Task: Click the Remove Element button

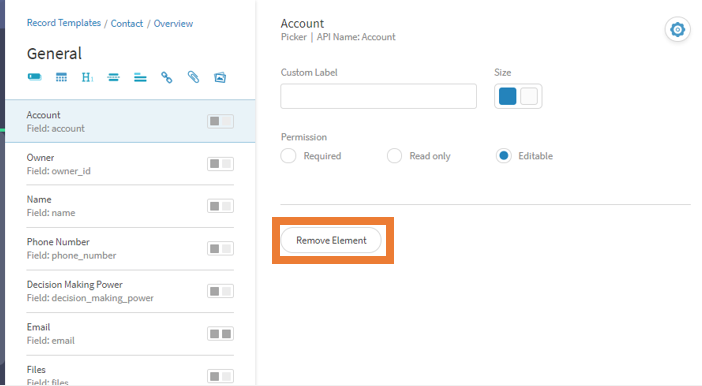Action: (331, 240)
